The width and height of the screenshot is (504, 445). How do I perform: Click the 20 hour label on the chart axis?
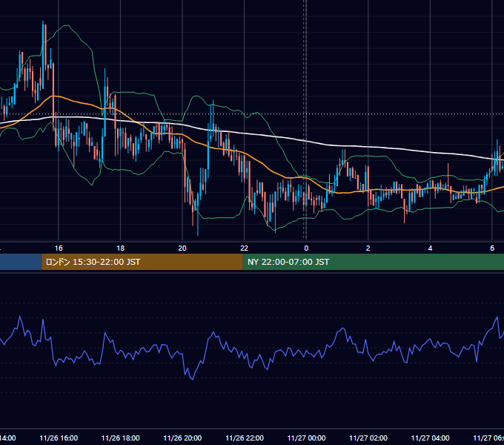[x=182, y=248]
